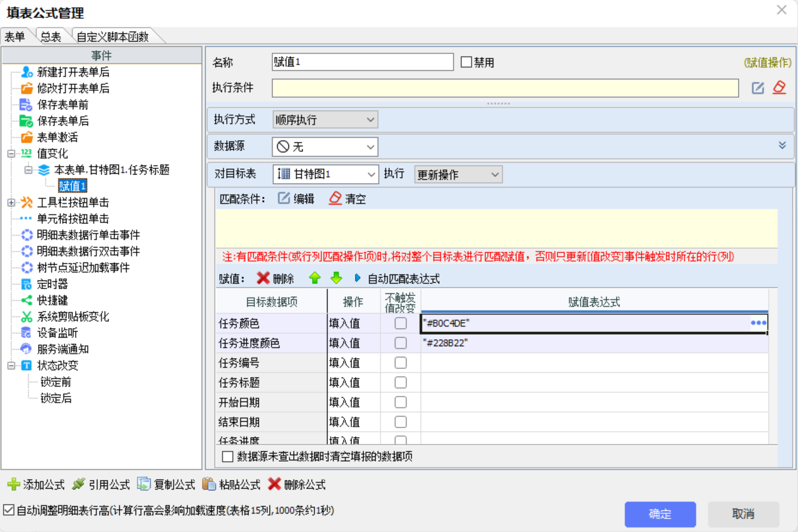The width and height of the screenshot is (798, 532).
Task: Click the 服务端通知 icon
Action: 26,349
